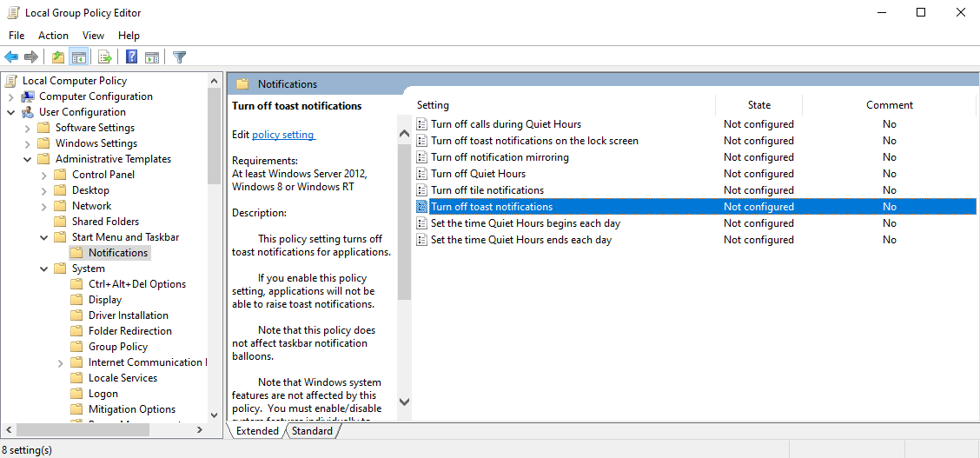Expand the Internet Communication node
980x458 pixels.
pyautogui.click(x=60, y=362)
